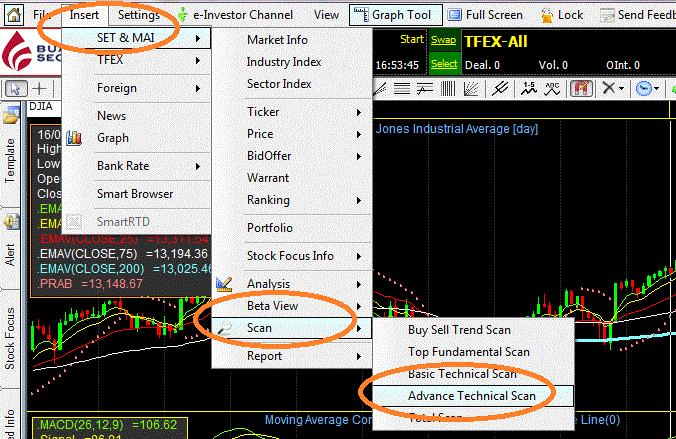
Task: Click the Home icon in the menu bar
Action: click(14, 15)
